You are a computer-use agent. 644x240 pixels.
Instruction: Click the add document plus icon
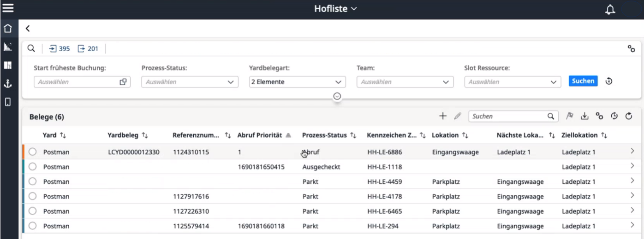[442, 117]
